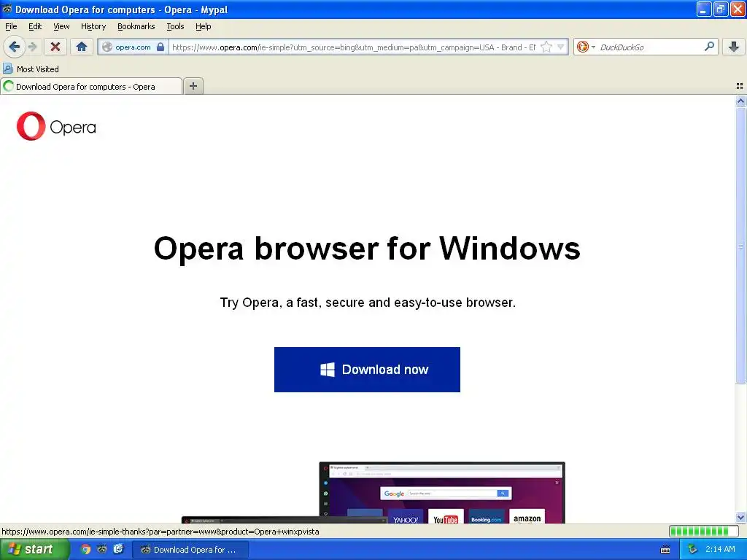Click the padlock security icon
This screenshot has width=747, height=560.
[160, 47]
